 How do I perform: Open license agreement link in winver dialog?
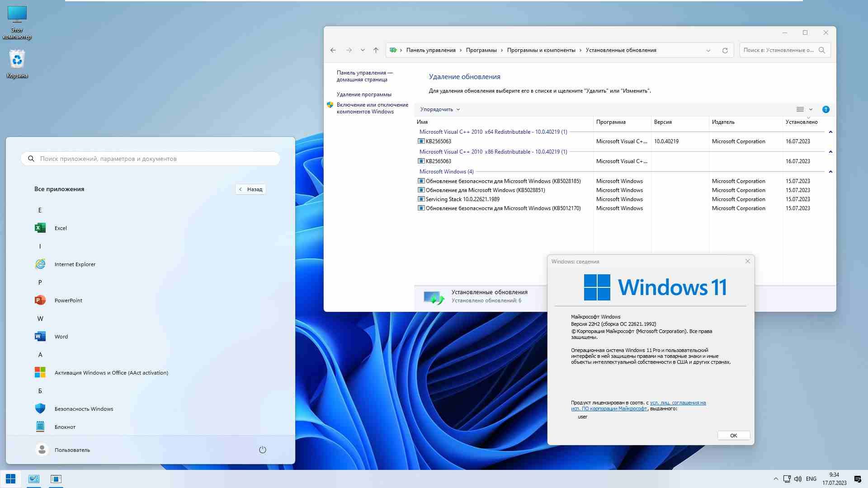click(638, 405)
